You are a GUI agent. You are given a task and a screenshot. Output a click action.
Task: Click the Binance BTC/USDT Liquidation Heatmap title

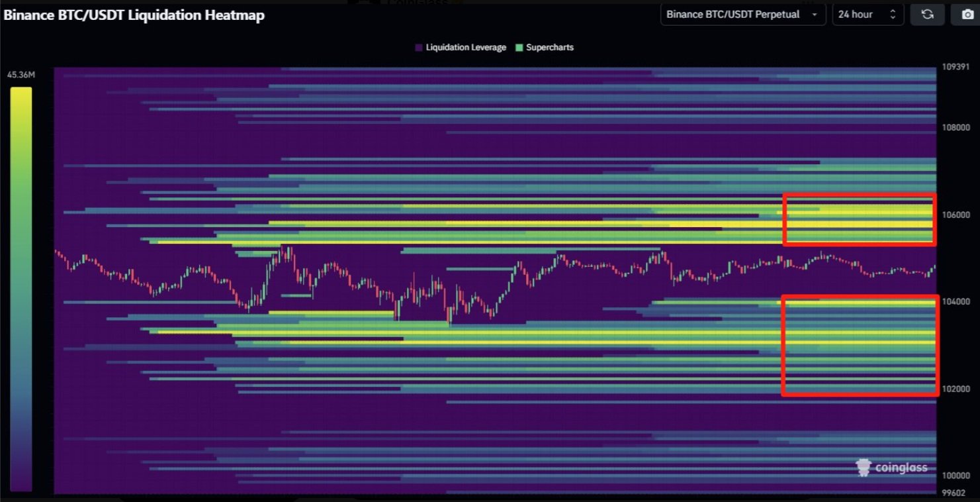point(134,15)
